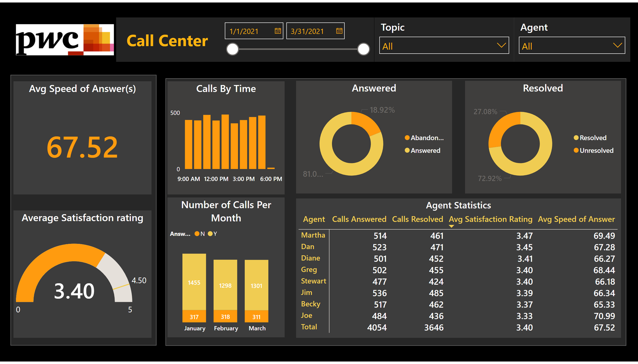Open the calendar for the 3/31/2021 end date
This screenshot has width=638, height=364.
(339, 30)
